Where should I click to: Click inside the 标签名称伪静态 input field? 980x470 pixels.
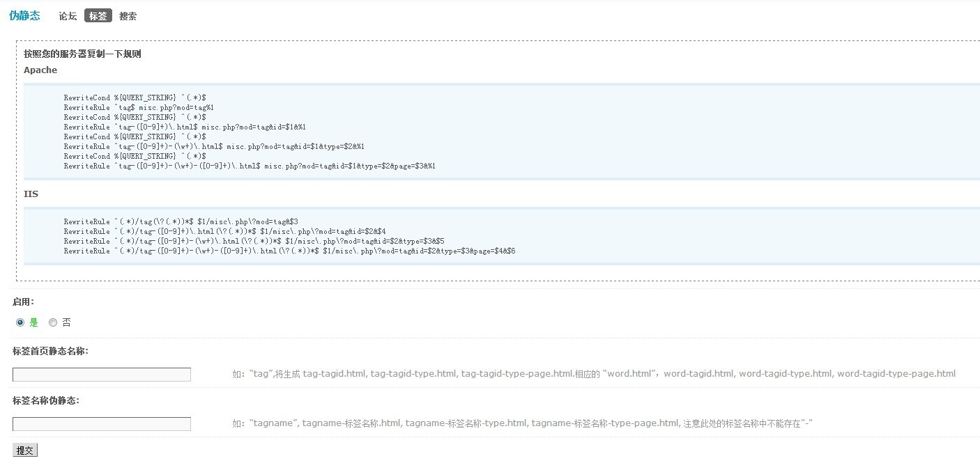click(x=101, y=423)
